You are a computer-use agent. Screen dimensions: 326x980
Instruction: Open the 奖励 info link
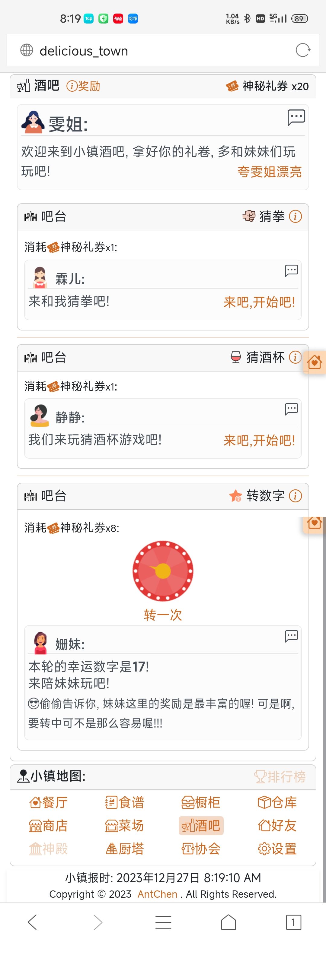click(83, 86)
